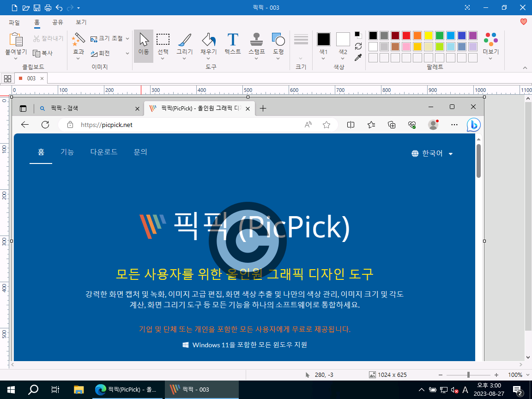Select the 텍스트 text tool
The image size is (532, 399).
click(233, 44)
